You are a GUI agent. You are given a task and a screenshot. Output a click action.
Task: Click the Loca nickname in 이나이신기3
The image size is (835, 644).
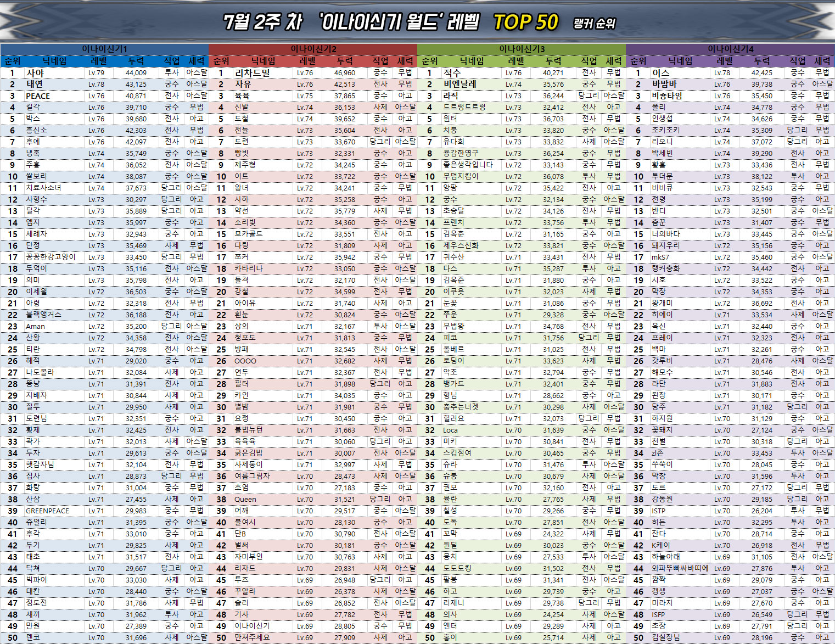point(450,430)
